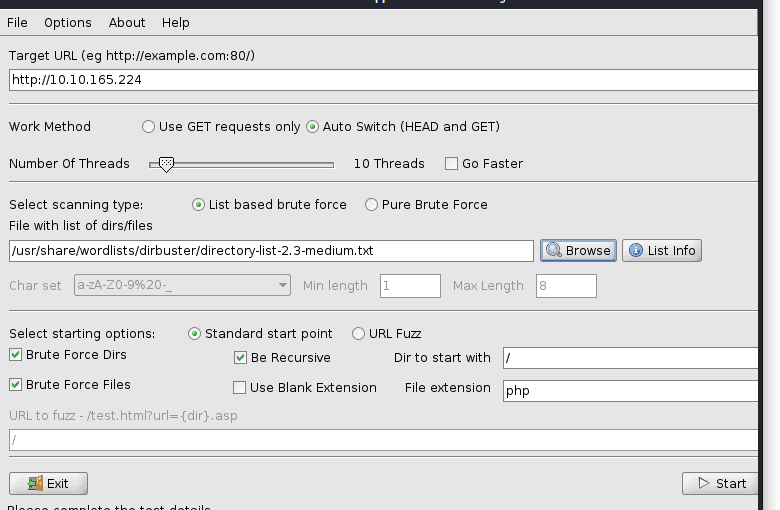Click the Start button
Viewport: 780px width, 510px height.
click(x=720, y=484)
